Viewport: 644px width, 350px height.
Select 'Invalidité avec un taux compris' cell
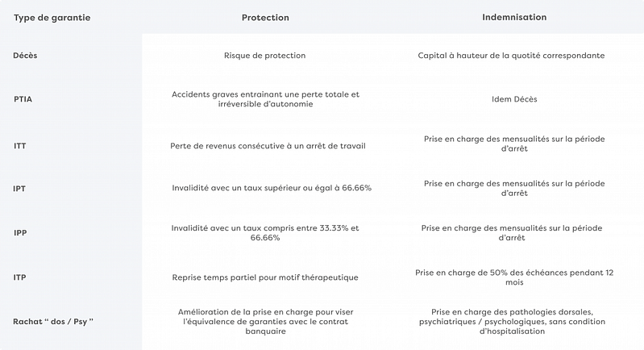point(265,232)
